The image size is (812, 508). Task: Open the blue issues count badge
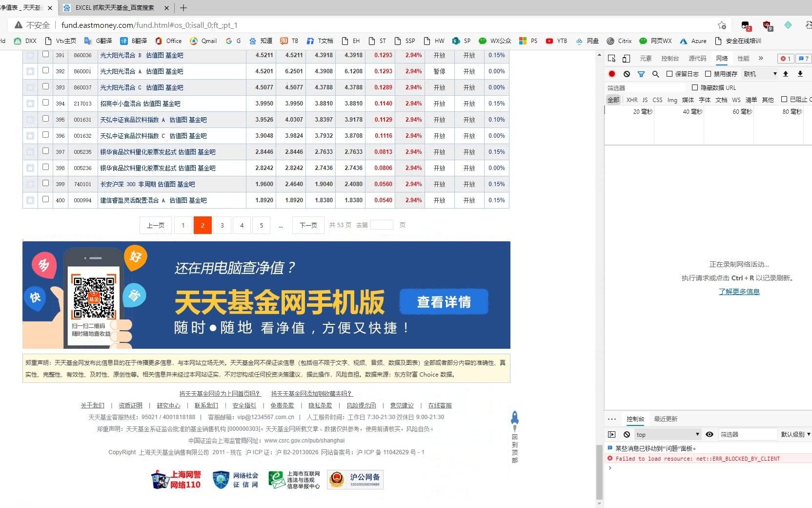pos(803,59)
